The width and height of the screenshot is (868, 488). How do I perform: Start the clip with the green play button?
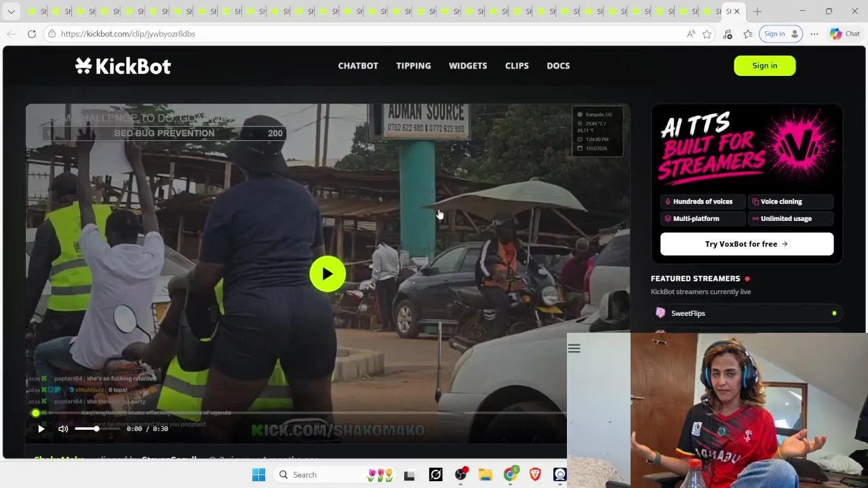click(328, 274)
